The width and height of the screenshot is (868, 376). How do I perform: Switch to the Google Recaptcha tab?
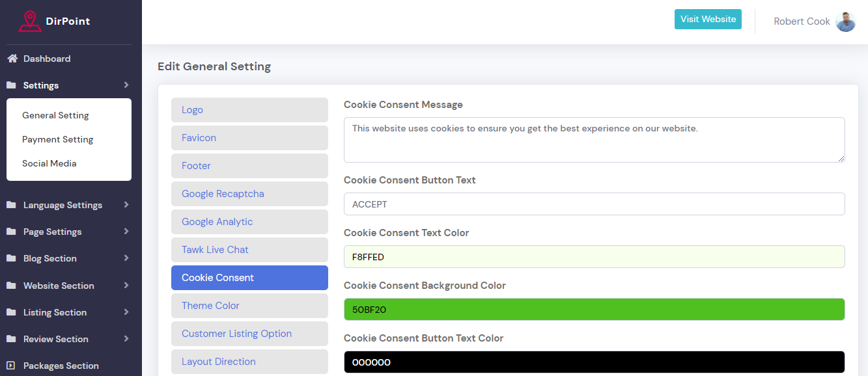[x=249, y=194]
